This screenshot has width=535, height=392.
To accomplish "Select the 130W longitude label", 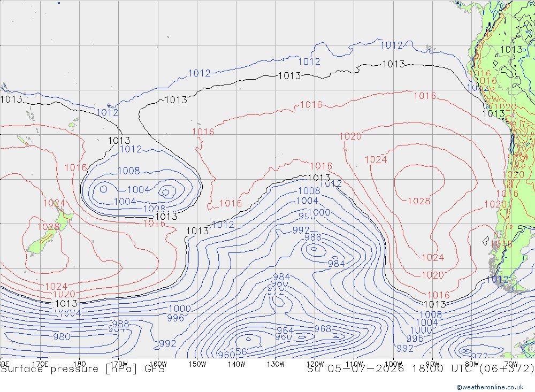I will (276, 364).
